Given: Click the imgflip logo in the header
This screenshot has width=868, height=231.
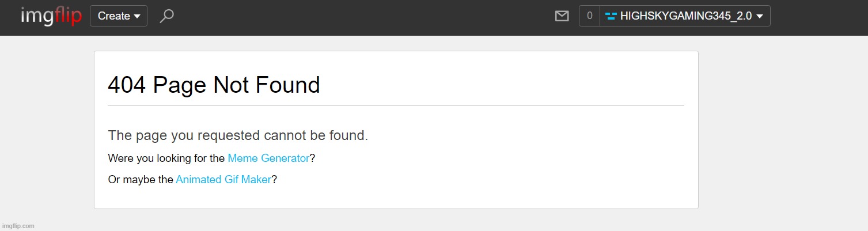Looking at the screenshot, I should coord(51,16).
